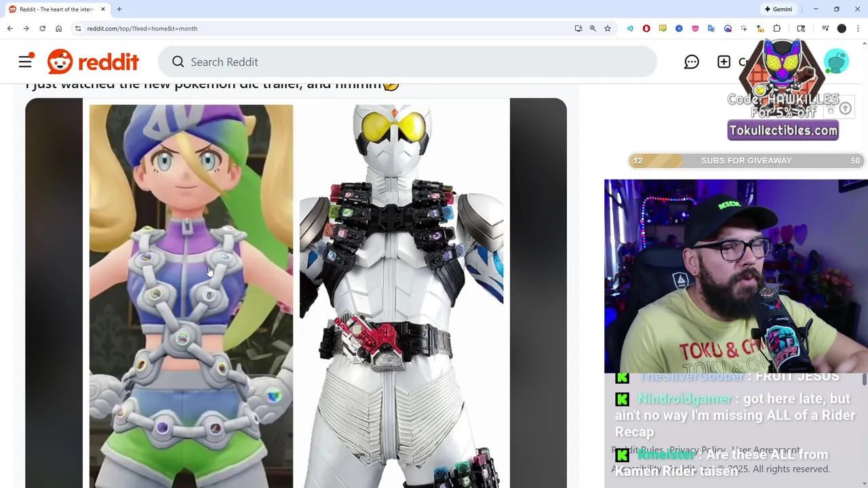Image resolution: width=868 pixels, height=488 pixels.
Task: Click the subs for giveaway progress bar
Action: pos(746,161)
